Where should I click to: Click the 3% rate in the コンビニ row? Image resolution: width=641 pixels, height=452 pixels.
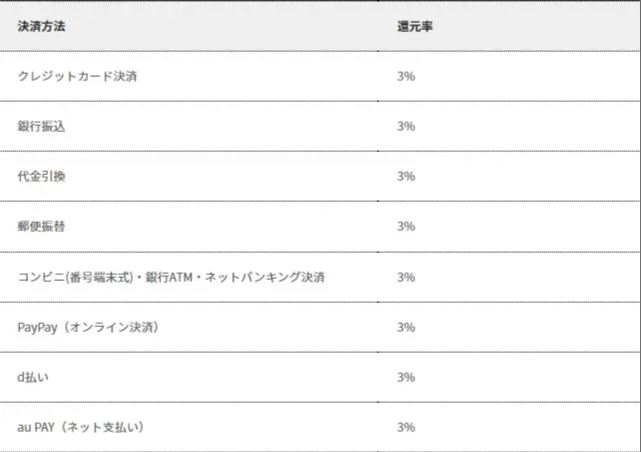coord(406,277)
